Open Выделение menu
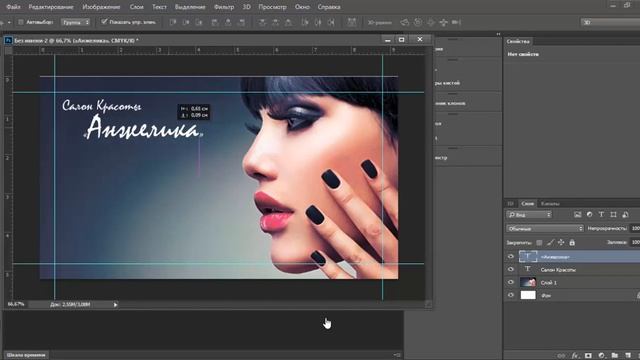Viewport: 640px width, 360px height. point(190,7)
